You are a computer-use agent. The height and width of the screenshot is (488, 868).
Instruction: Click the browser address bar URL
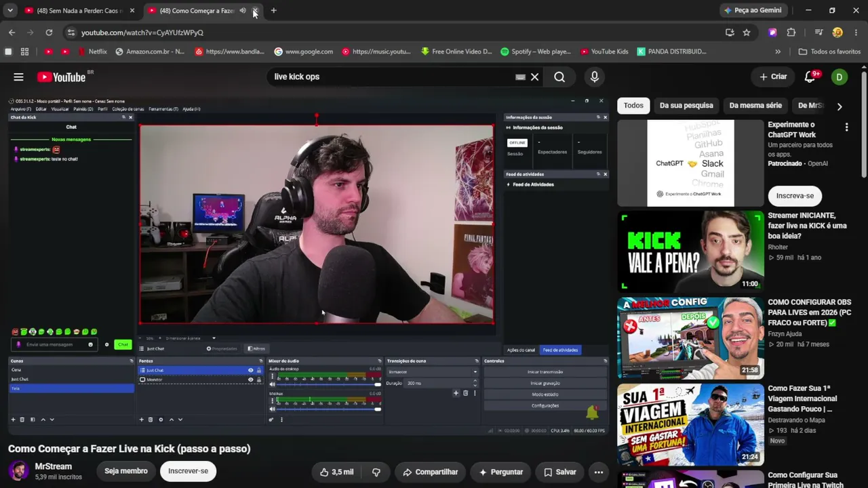[142, 33]
